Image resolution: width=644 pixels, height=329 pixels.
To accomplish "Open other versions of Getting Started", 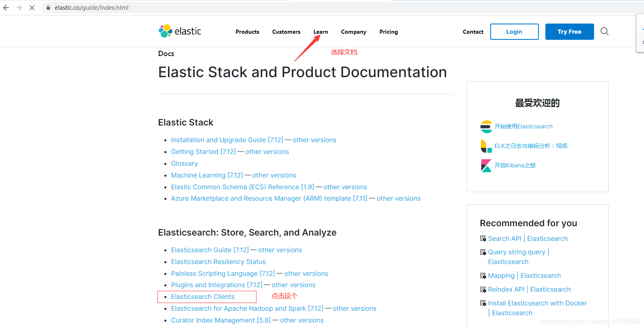I will (x=267, y=152).
